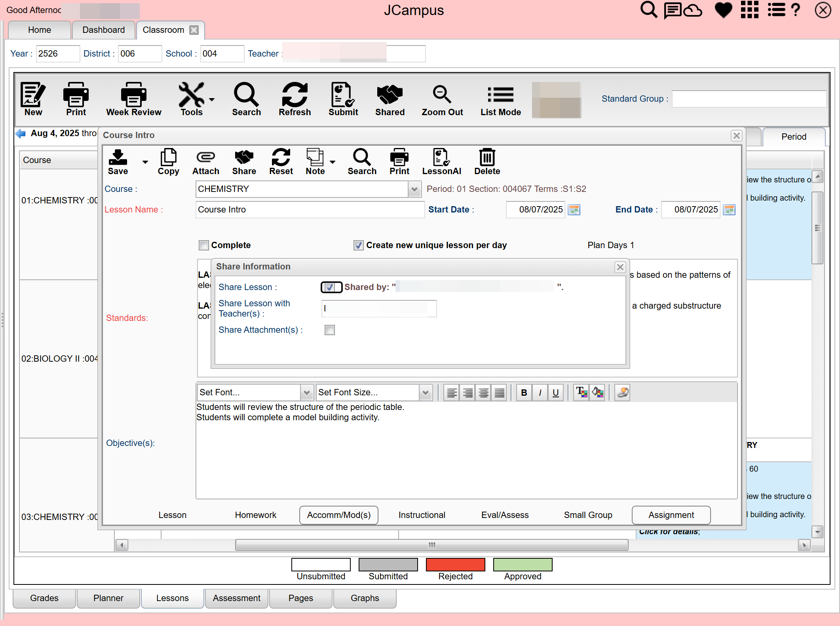Image resolution: width=840 pixels, height=626 pixels.
Task: Click the Assignment button
Action: tap(671, 515)
